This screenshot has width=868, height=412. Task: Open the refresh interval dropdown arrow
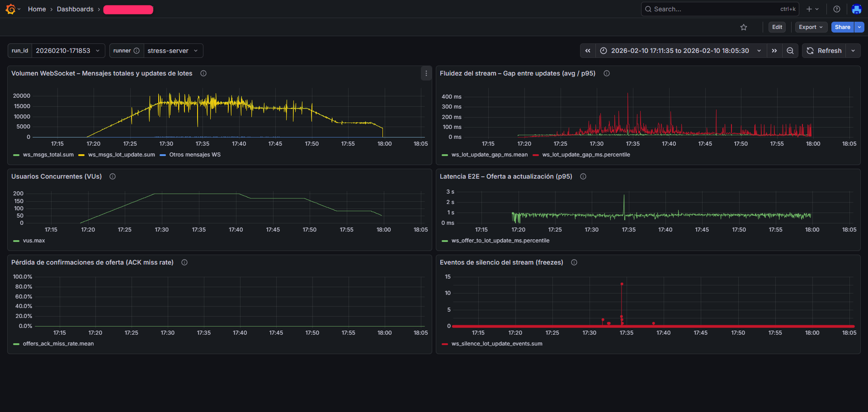854,51
